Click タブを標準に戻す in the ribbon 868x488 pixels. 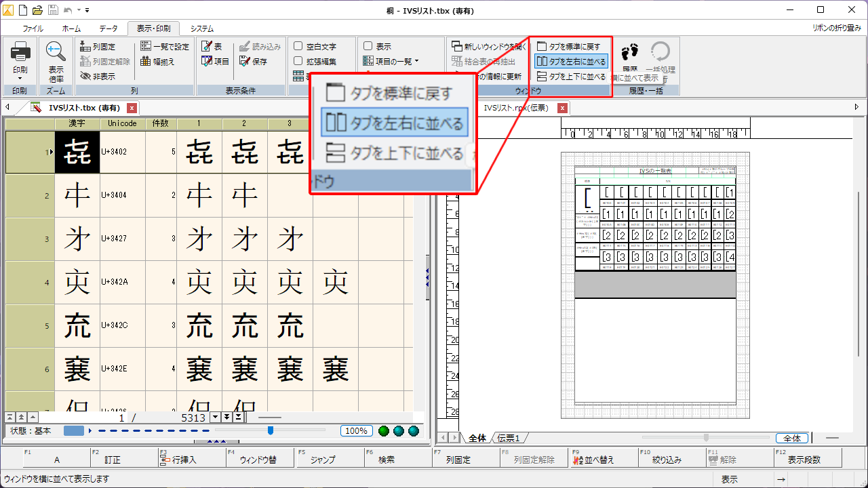(x=542, y=47)
